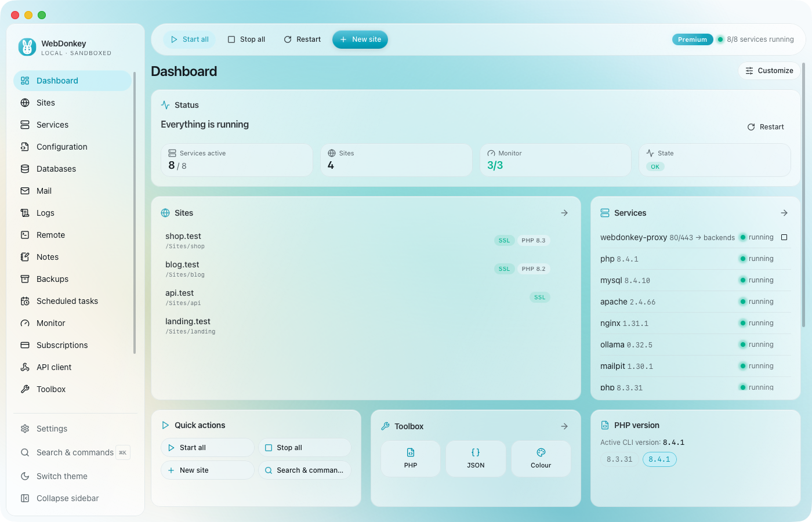Image resolution: width=812 pixels, height=522 pixels.
Task: Click the Settings gear icon
Action: pos(25,429)
